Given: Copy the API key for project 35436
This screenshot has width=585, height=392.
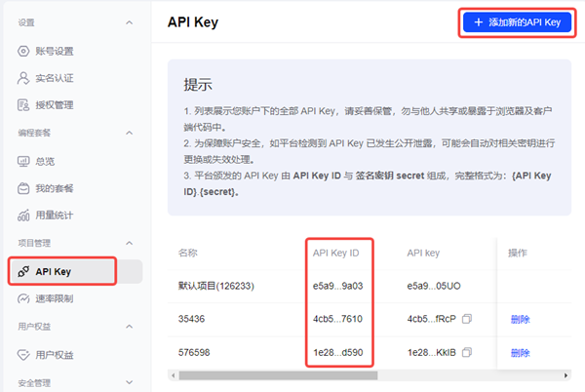Looking at the screenshot, I should (467, 319).
